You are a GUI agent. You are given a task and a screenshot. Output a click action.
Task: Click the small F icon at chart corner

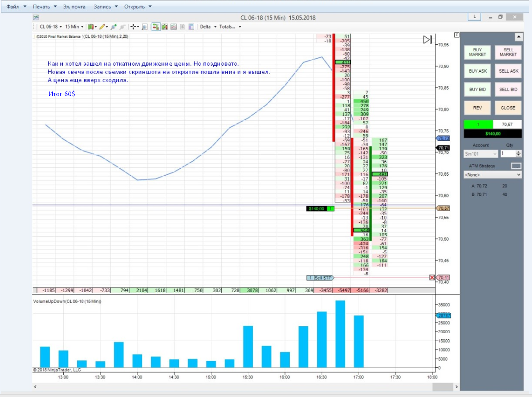457,35
